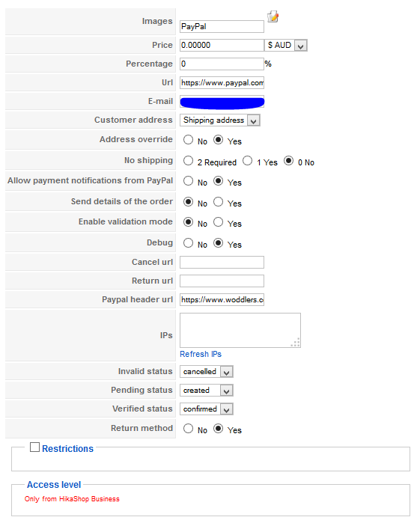Click the Restrictions heading link
The image size is (420, 526).
point(67,449)
